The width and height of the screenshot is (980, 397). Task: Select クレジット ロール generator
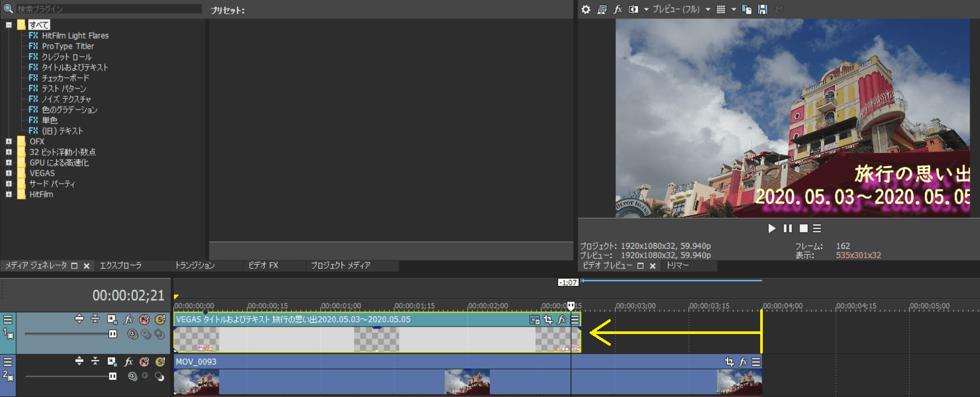coord(67,57)
